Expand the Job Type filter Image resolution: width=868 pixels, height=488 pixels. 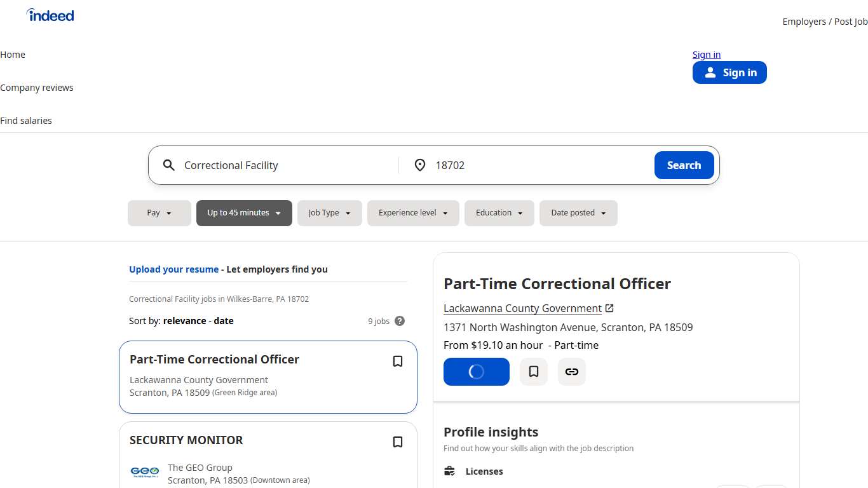click(x=329, y=213)
